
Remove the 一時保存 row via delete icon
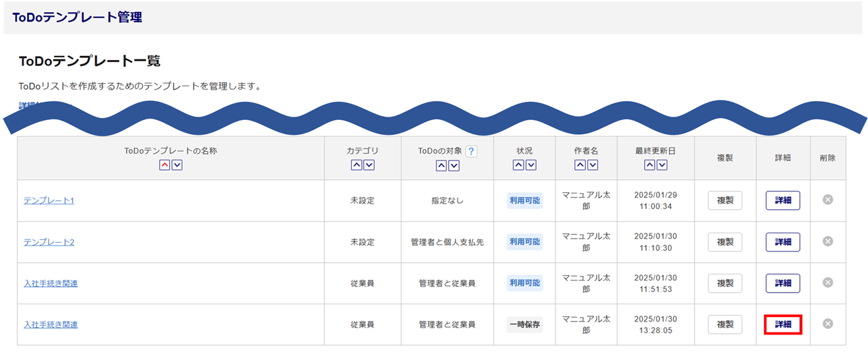point(828,324)
